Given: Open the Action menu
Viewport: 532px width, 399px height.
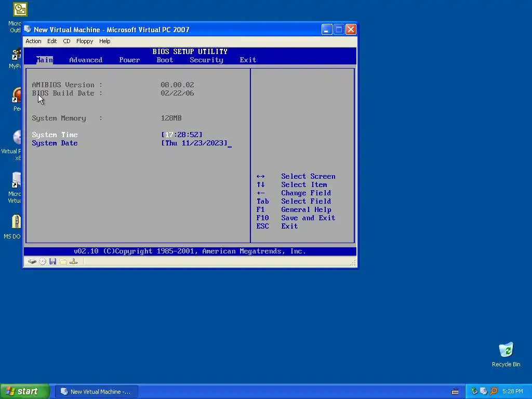Looking at the screenshot, I should tap(33, 41).
